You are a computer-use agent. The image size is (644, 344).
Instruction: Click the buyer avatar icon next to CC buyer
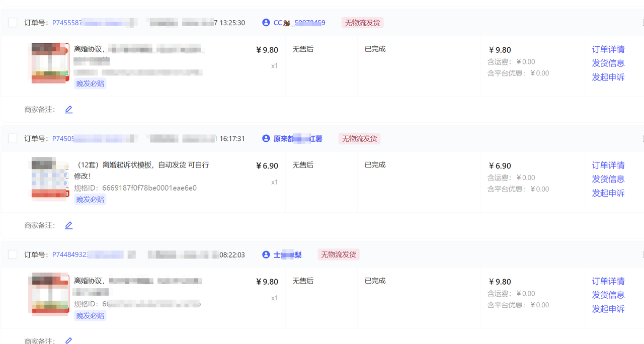click(x=266, y=22)
